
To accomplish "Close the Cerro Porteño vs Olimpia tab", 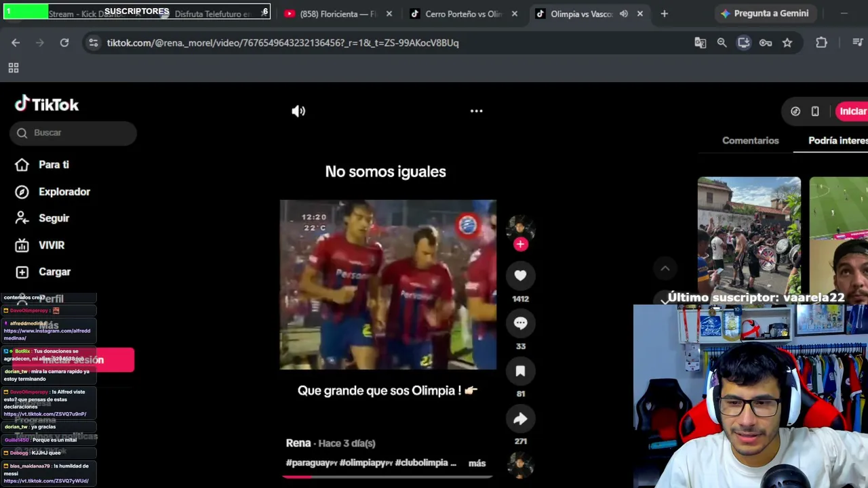I will coord(514,14).
